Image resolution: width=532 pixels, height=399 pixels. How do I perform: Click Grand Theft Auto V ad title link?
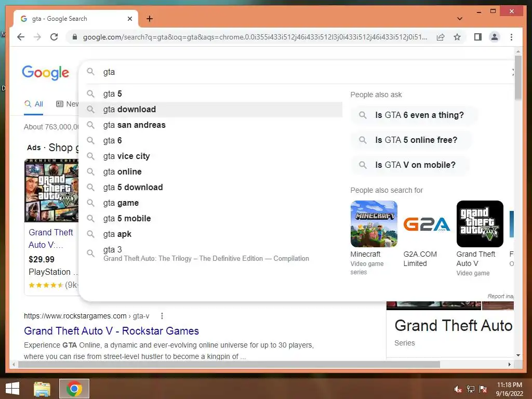[51, 238]
